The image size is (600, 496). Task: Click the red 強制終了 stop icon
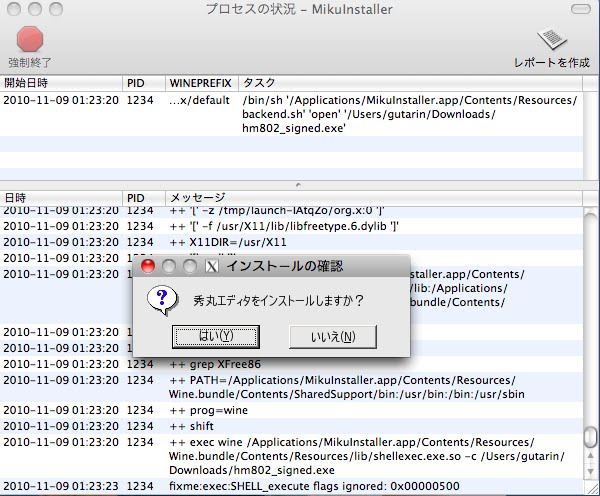pyautogui.click(x=29, y=39)
